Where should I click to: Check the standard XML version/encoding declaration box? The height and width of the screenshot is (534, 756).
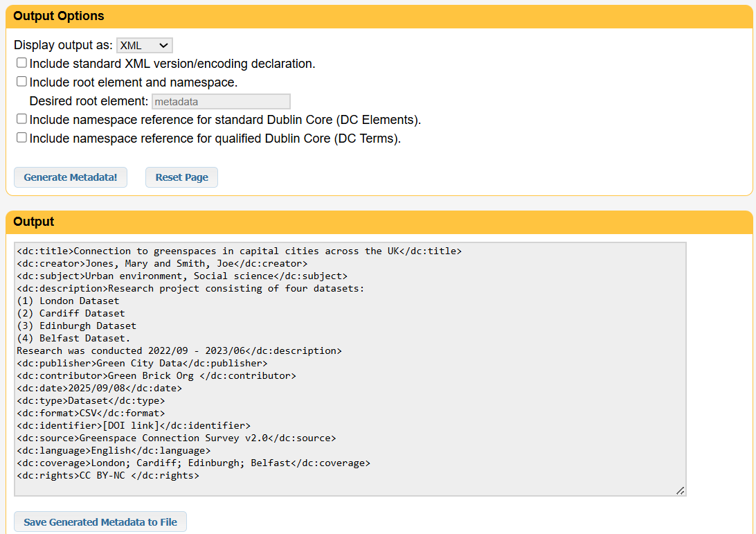tap(22, 63)
